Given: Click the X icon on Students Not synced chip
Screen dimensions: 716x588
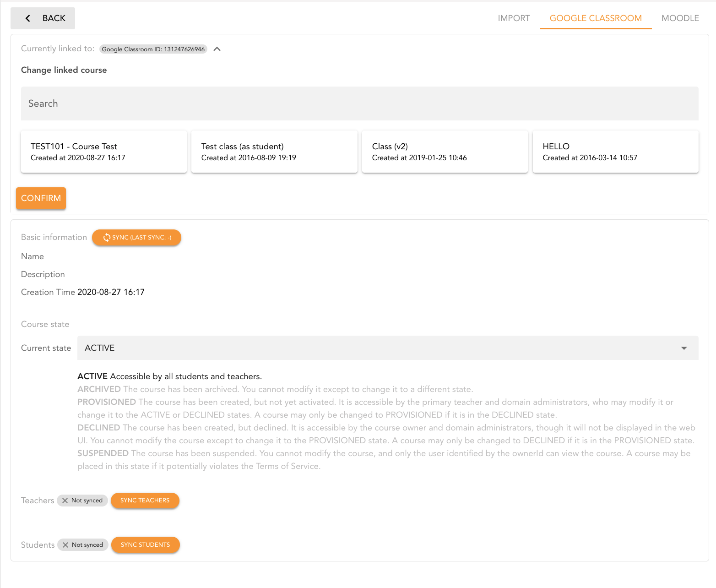Looking at the screenshot, I should [65, 545].
